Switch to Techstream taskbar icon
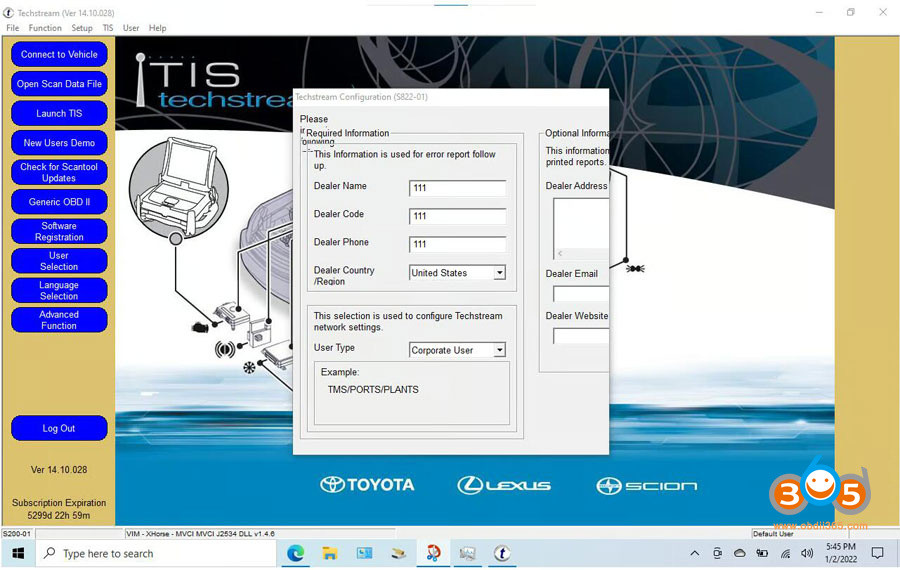This screenshot has height=570, width=900. (x=502, y=553)
